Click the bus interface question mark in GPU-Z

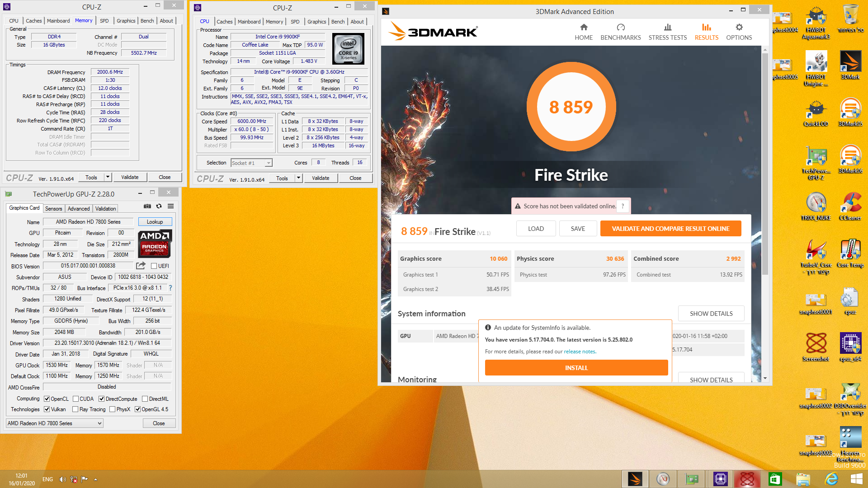[x=170, y=288]
